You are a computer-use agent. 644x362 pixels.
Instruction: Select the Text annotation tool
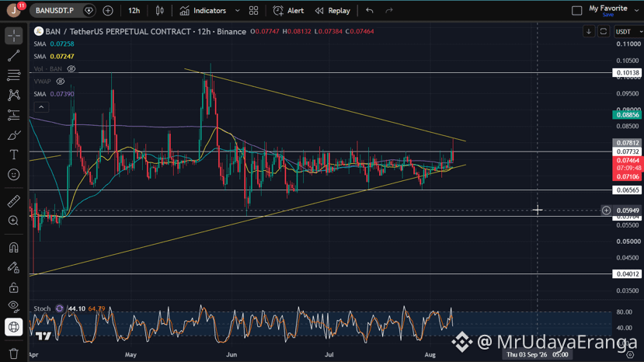pyautogui.click(x=13, y=155)
